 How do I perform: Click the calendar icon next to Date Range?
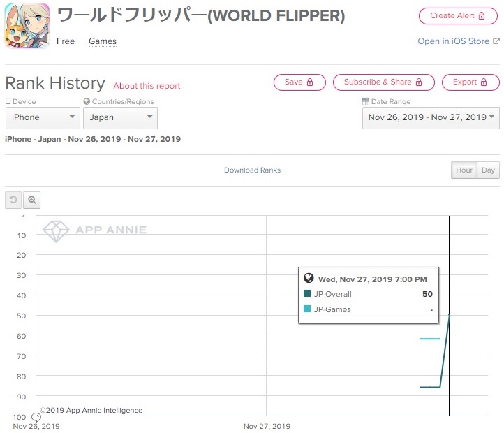pos(366,101)
